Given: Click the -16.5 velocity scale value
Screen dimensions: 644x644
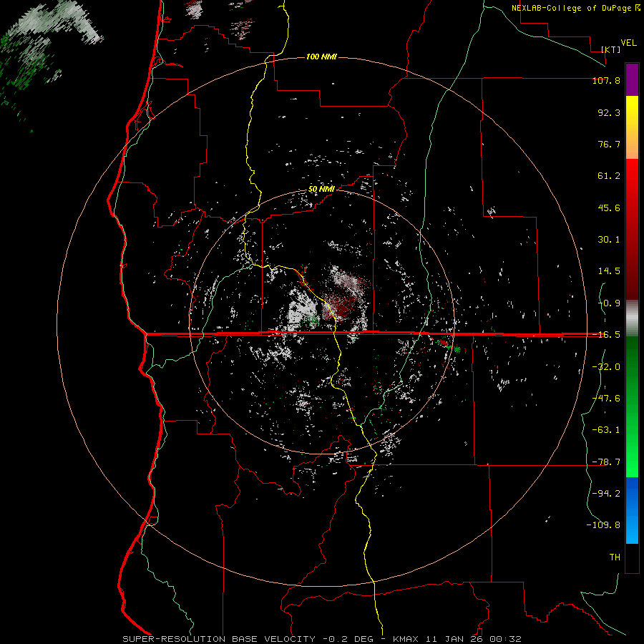Looking at the screenshot, I should tap(606, 335).
